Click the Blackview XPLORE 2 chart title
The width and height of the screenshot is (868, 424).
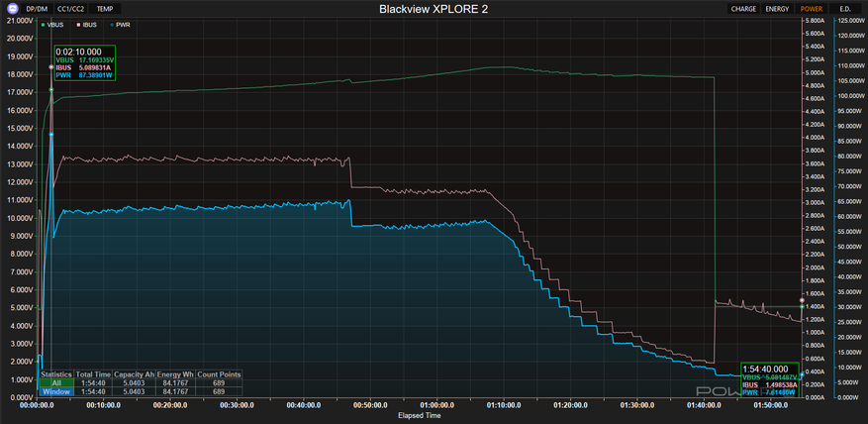tap(434, 9)
